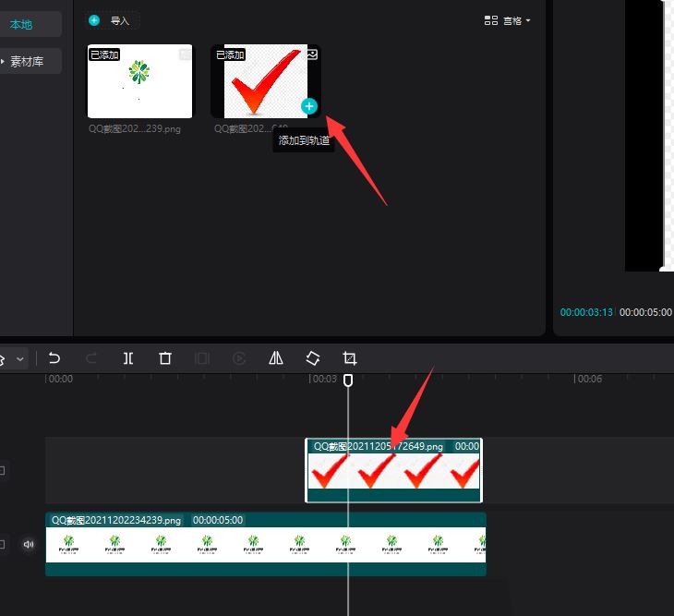Viewport: 674px width, 616px height.
Task: Click the image type icon on checkmark thumbnail
Action: (312, 54)
